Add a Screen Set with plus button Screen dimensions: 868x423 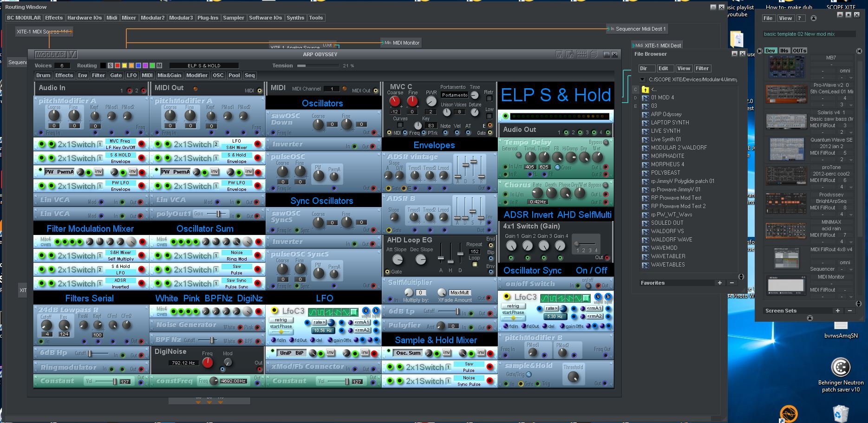[837, 311]
